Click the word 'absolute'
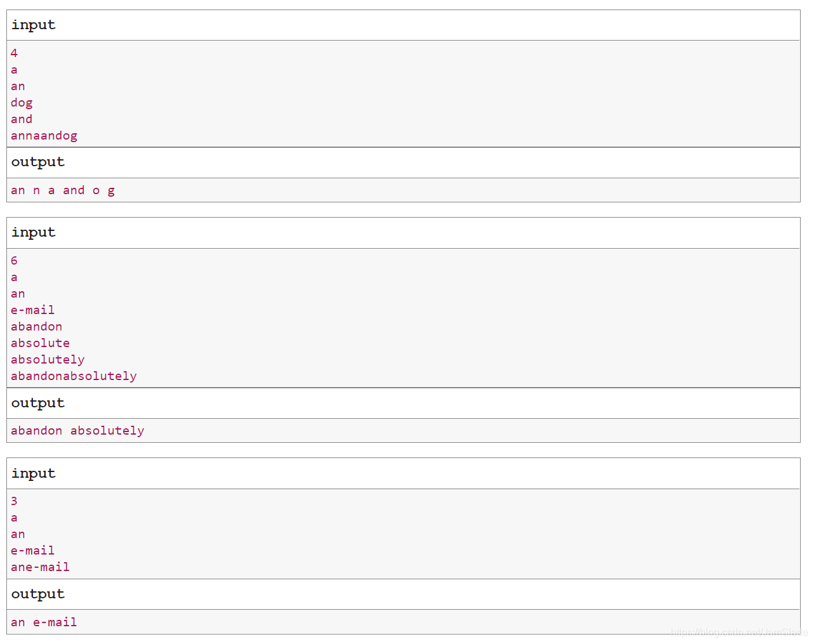The width and height of the screenshot is (814, 644). (40, 343)
